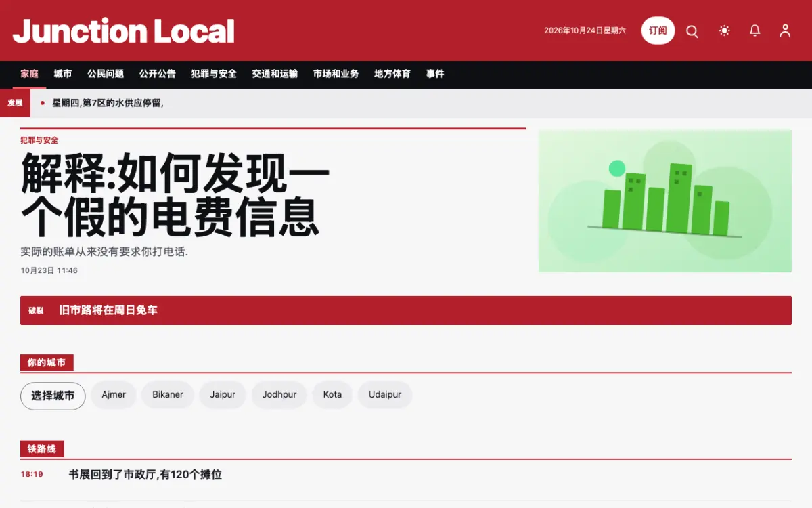Select the Jaipur city chip
Image resolution: width=812 pixels, height=508 pixels.
click(223, 395)
